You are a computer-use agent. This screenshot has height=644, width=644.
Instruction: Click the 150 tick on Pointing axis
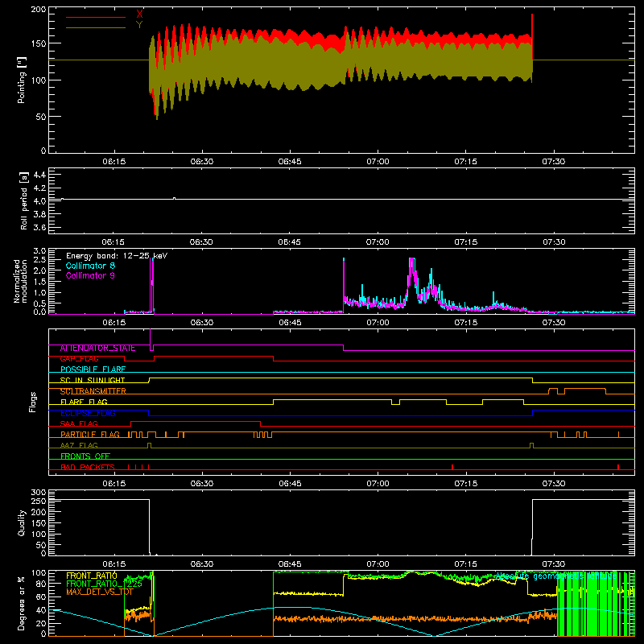click(x=39, y=43)
